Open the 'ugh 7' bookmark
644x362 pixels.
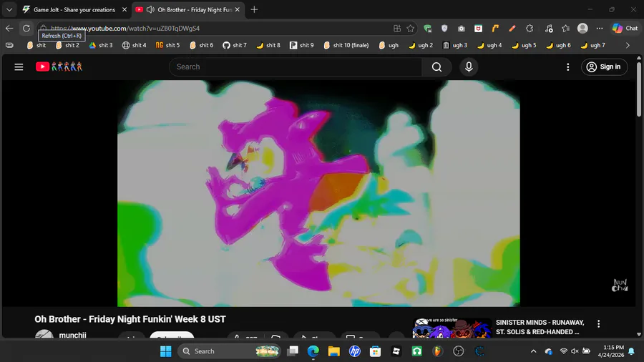pos(592,45)
